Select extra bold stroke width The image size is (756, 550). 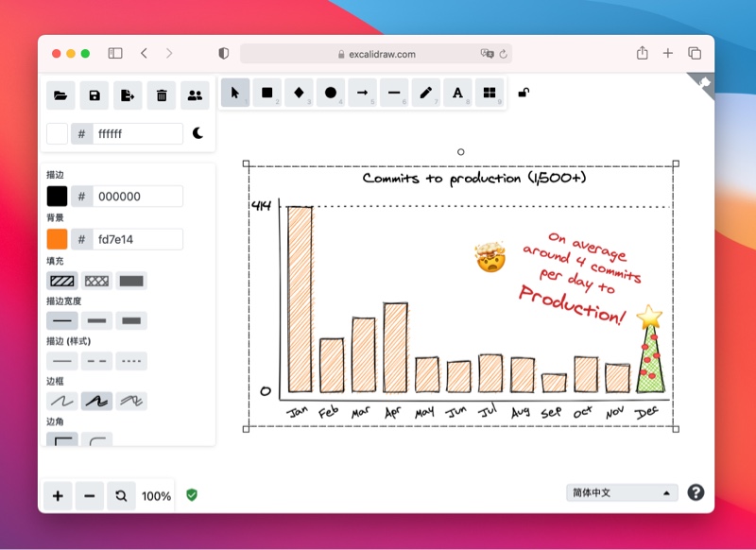coord(131,321)
